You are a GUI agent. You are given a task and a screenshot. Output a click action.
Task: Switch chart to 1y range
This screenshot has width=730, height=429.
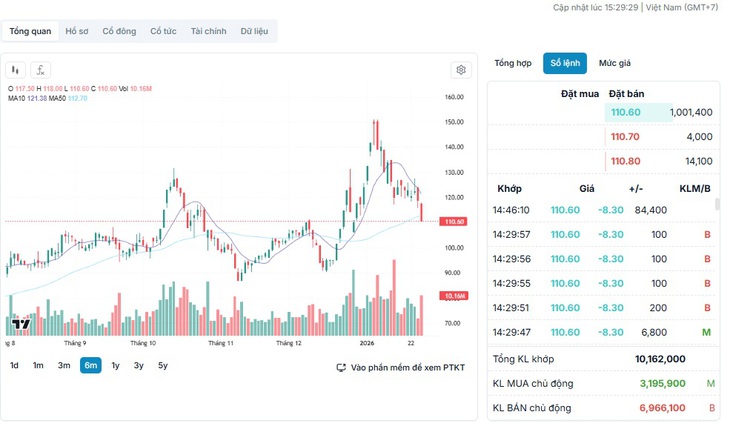[x=115, y=366]
